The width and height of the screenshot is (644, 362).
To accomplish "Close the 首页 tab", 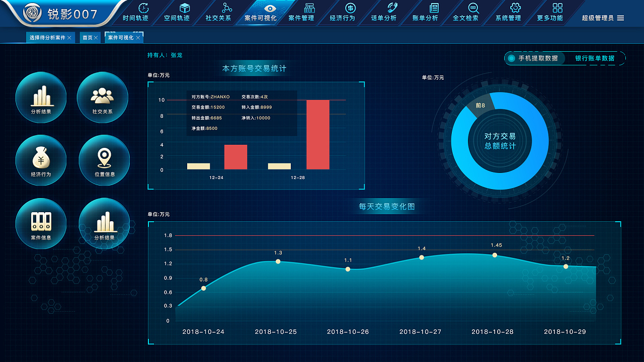I will (x=96, y=38).
